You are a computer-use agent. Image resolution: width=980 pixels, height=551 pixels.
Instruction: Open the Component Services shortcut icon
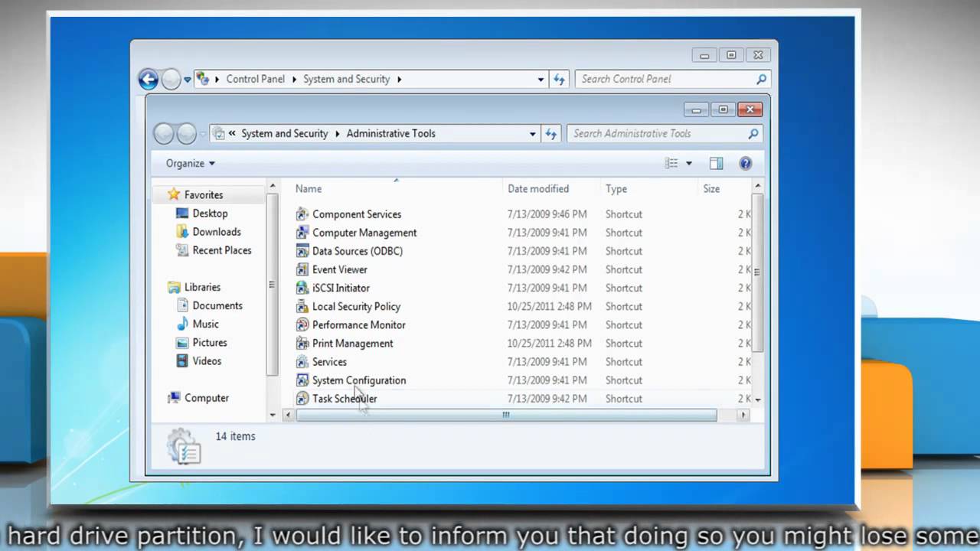(302, 214)
